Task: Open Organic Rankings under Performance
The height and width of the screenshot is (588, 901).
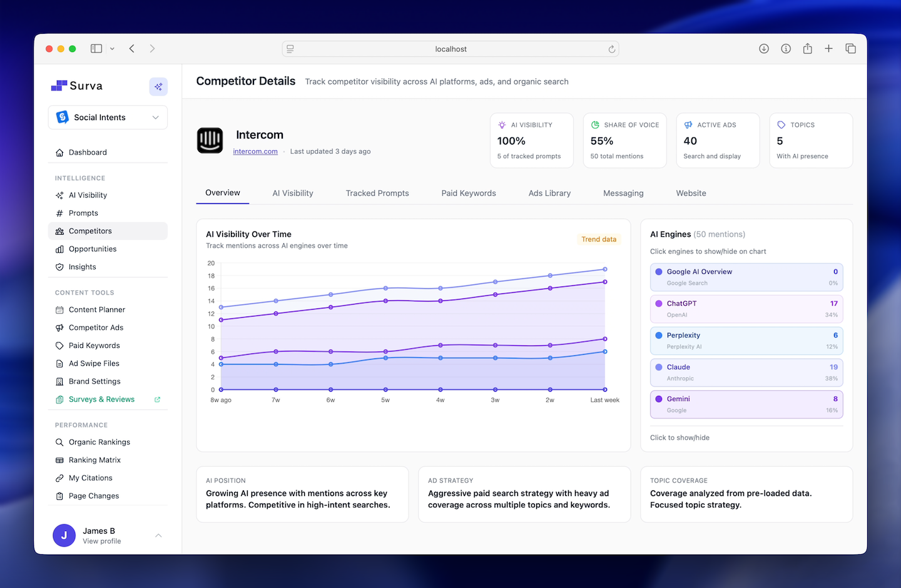Action: pyautogui.click(x=99, y=442)
